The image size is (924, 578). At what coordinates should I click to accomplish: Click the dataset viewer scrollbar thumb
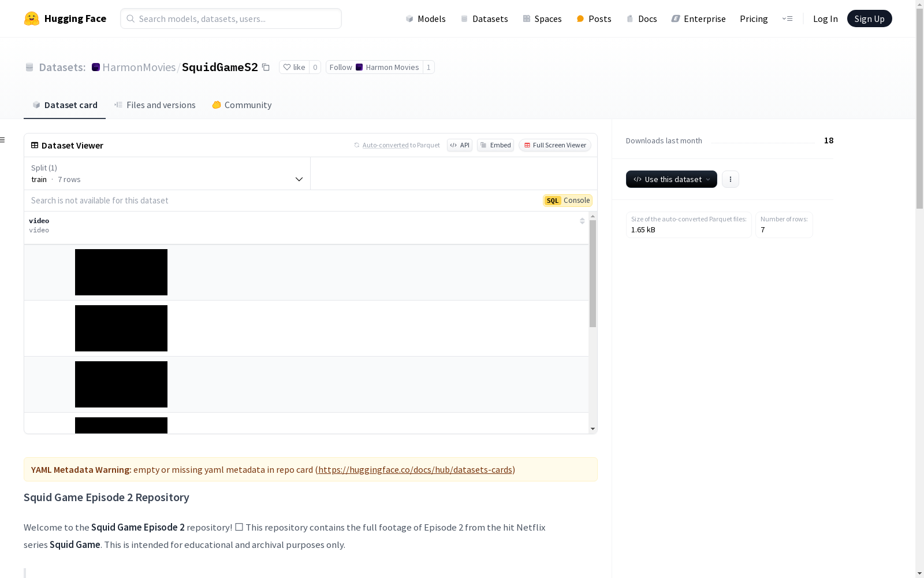tap(593, 273)
